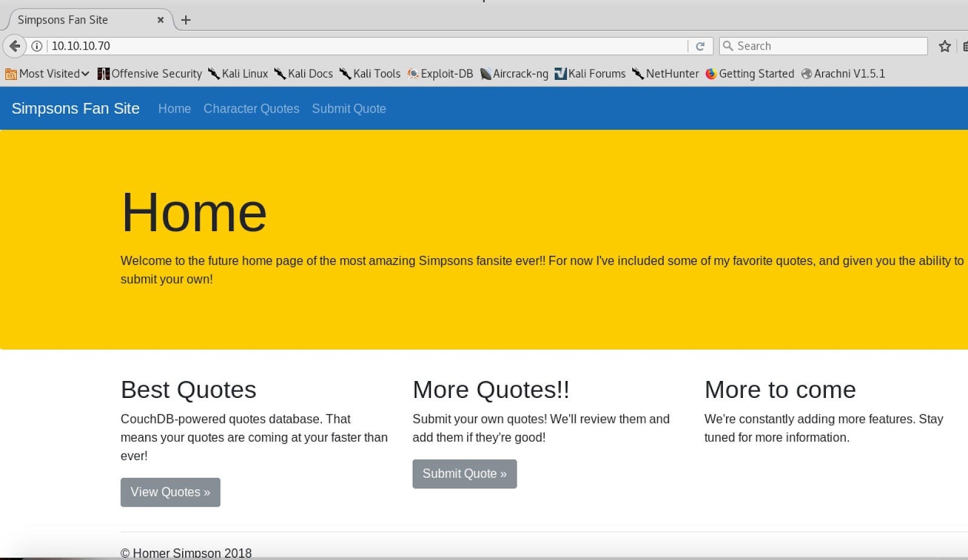
Task: Click the View Quotes button
Action: pos(170,492)
